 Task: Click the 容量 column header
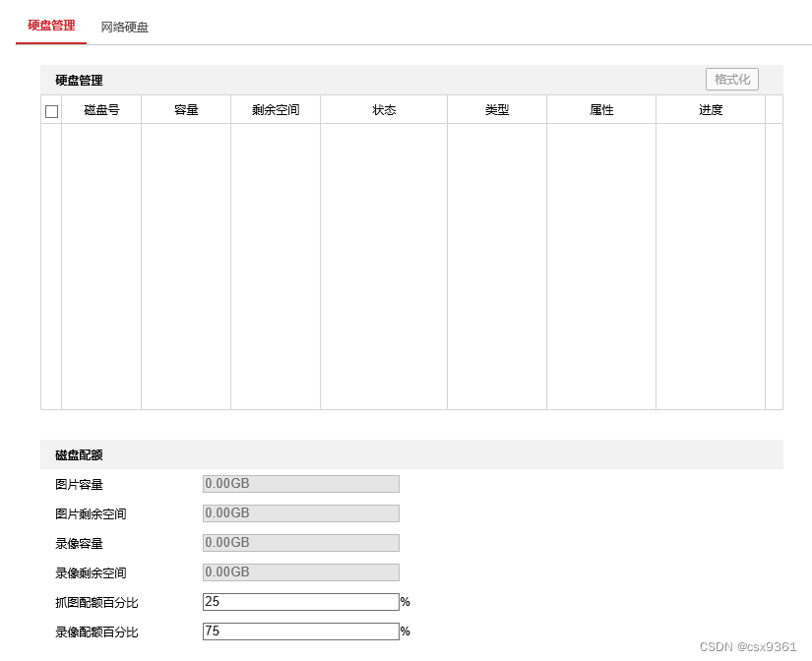click(x=186, y=110)
